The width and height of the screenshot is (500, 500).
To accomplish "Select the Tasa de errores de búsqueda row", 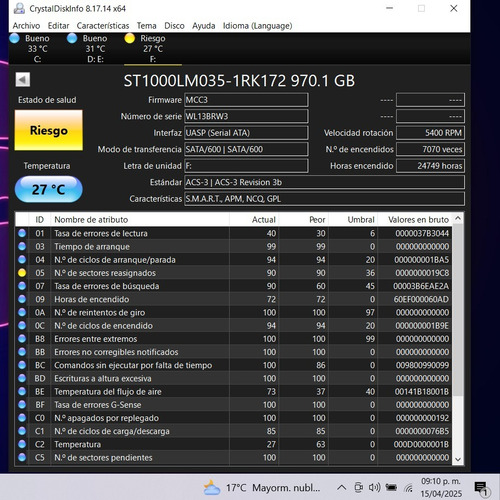I will tap(233, 286).
